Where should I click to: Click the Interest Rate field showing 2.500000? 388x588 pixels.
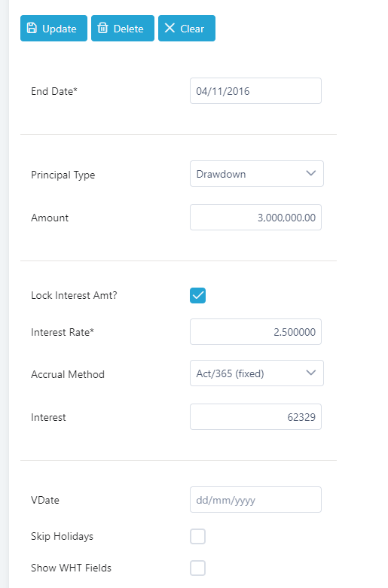click(255, 331)
